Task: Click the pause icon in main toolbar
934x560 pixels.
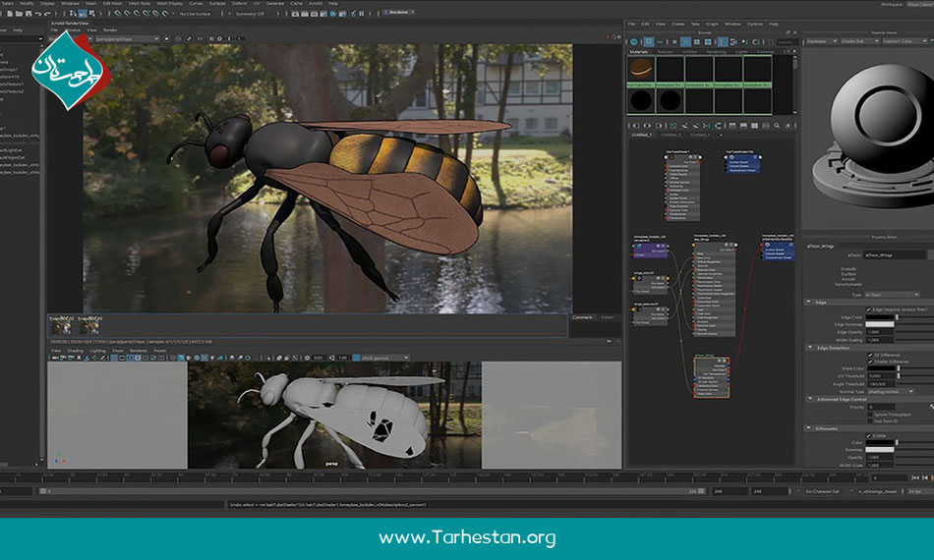Action: click(x=362, y=13)
